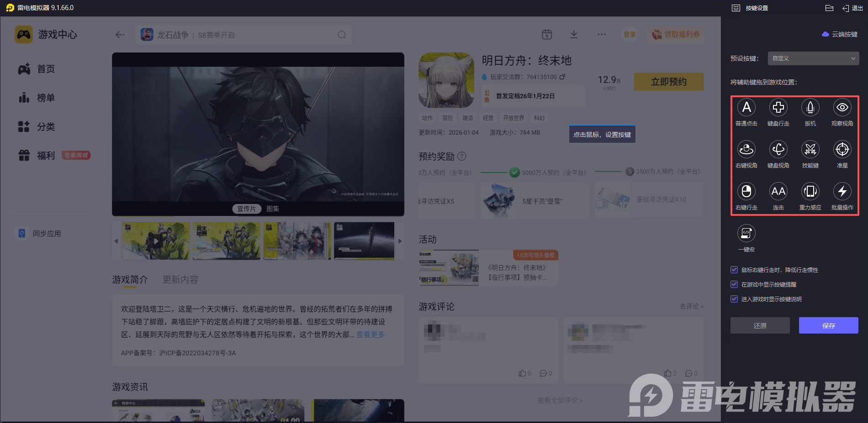Select the first video thumbnail with play icon
Image resolution: width=868 pixels, height=423 pixels.
[x=156, y=241]
